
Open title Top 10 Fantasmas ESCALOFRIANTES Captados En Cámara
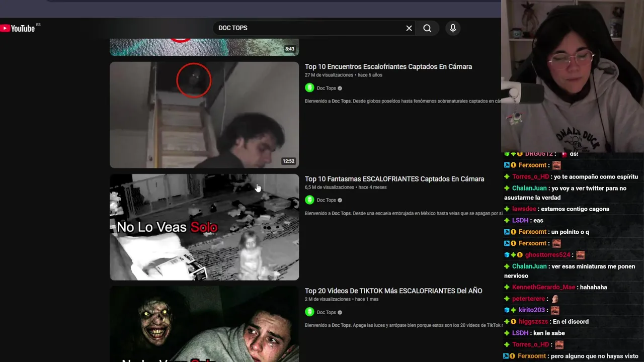[x=394, y=178]
